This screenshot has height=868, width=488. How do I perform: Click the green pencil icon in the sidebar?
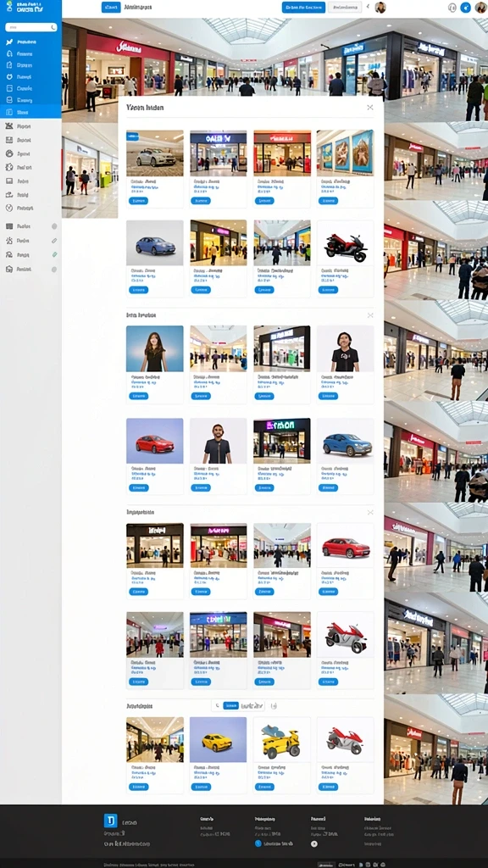[x=54, y=254]
